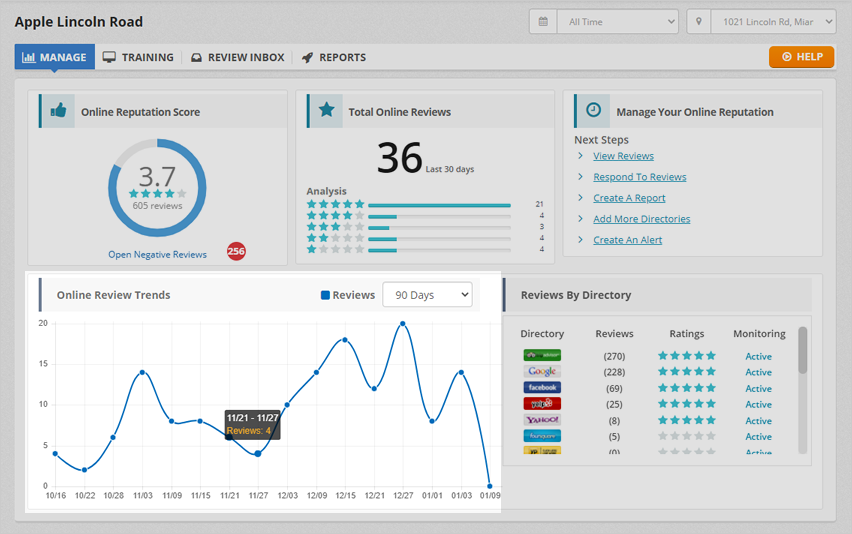Click the Facebook directory logo
This screenshot has height=534, width=852.
tap(542, 388)
